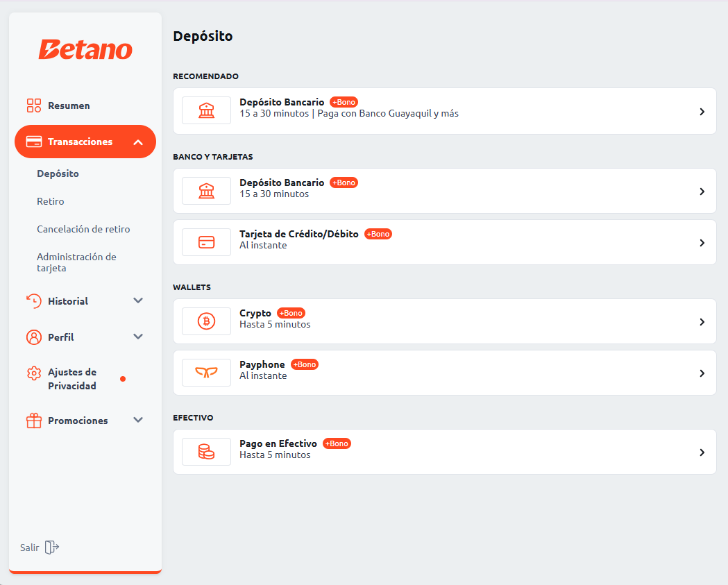Click the bank icon under Banco y Tarjetas

207,191
